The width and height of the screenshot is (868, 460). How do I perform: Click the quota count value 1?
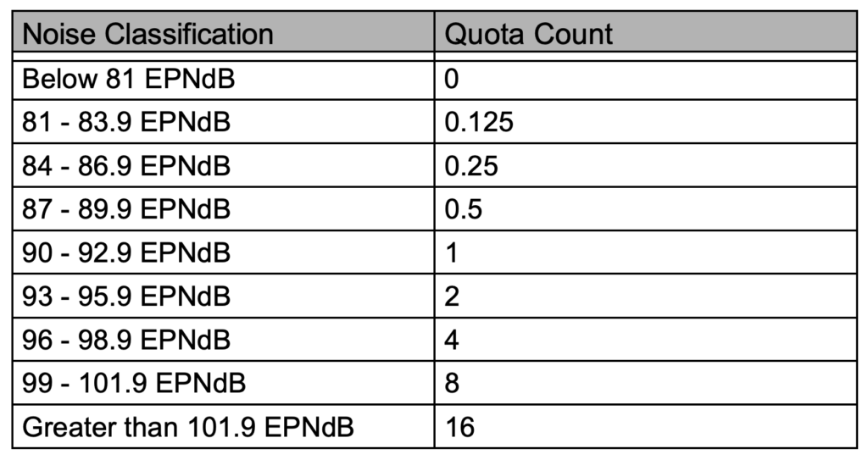(x=452, y=252)
